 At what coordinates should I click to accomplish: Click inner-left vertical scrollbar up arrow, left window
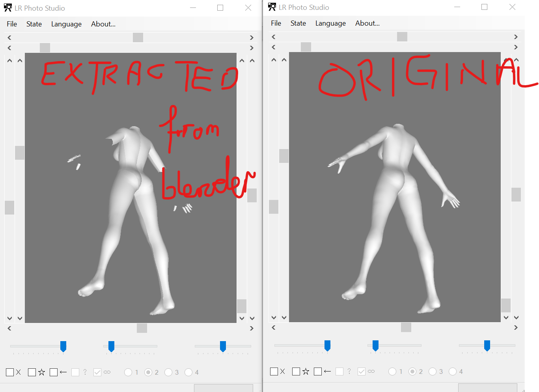20,61
